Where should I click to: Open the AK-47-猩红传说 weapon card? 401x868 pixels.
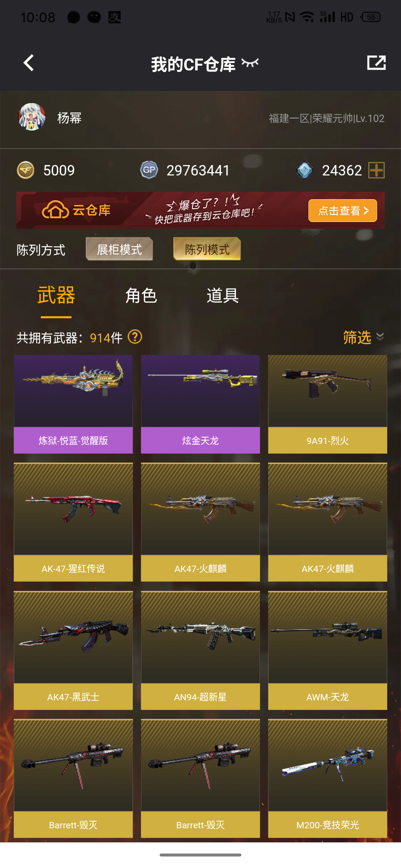tap(73, 522)
